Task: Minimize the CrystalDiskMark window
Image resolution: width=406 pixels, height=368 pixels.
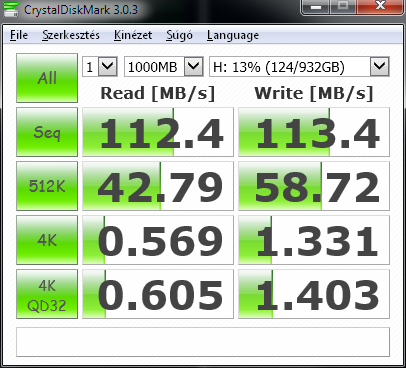Action: click(316, 7)
